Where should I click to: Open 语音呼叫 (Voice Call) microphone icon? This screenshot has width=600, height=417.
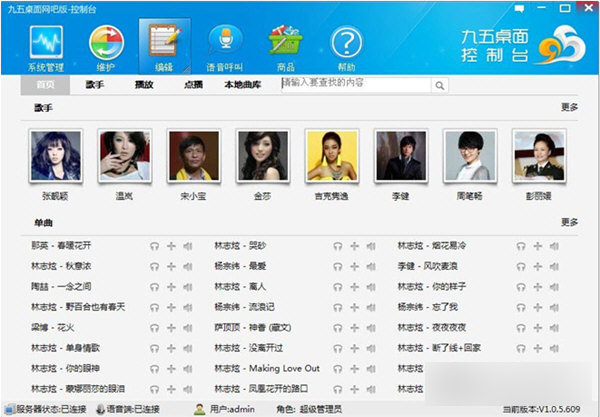coord(223,45)
